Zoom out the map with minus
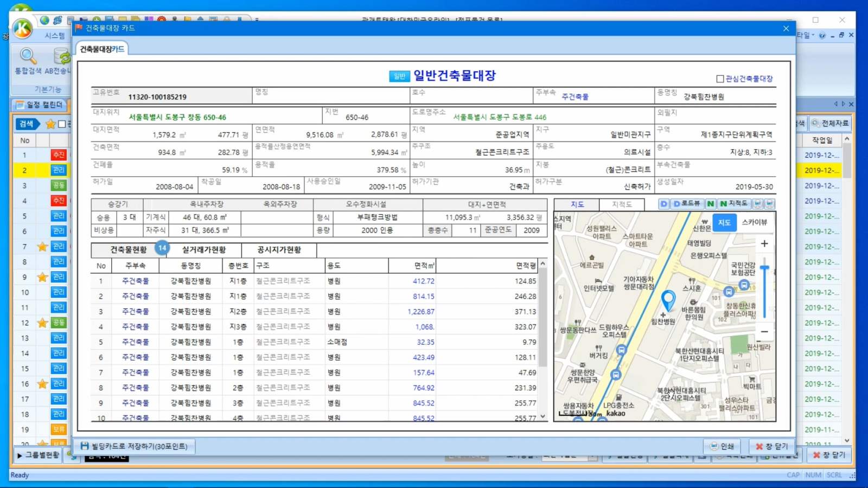The image size is (868, 488). 764,331
